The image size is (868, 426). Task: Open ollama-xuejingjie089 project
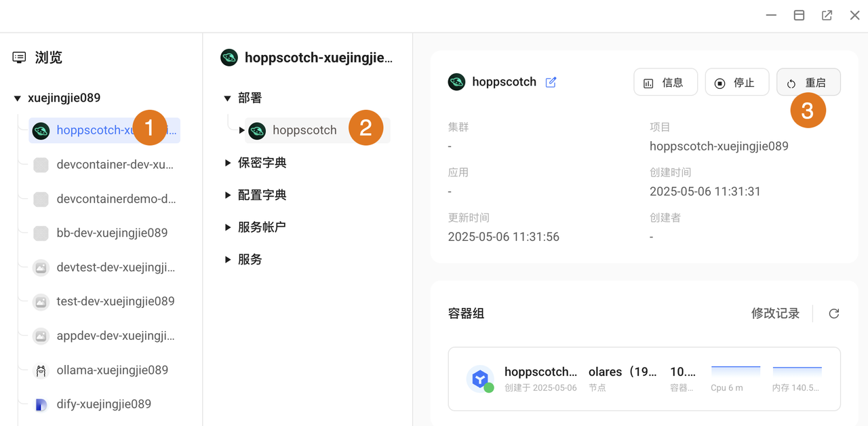coord(113,370)
